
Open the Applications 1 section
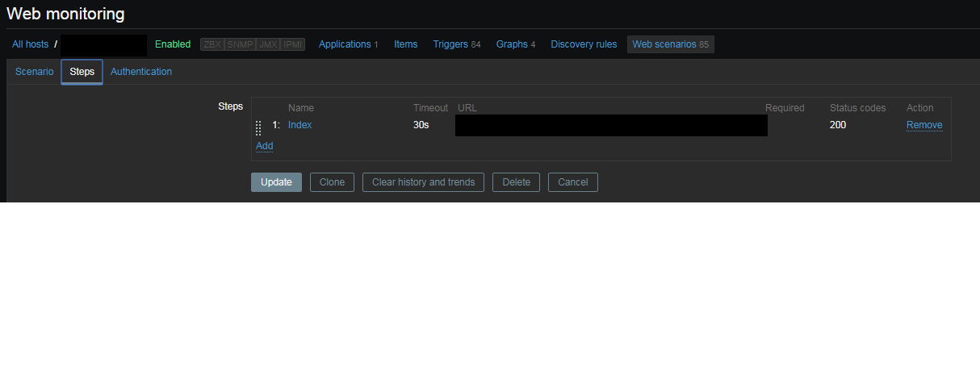coord(348,44)
